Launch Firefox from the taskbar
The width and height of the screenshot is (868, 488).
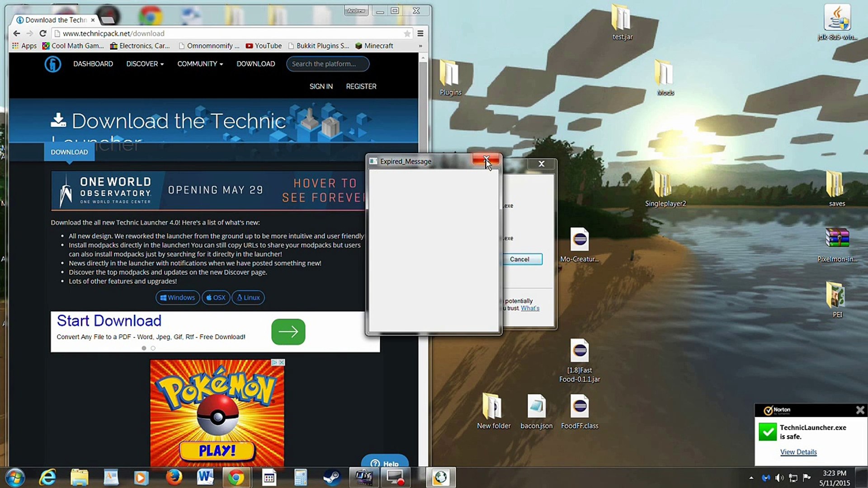pyautogui.click(x=174, y=477)
